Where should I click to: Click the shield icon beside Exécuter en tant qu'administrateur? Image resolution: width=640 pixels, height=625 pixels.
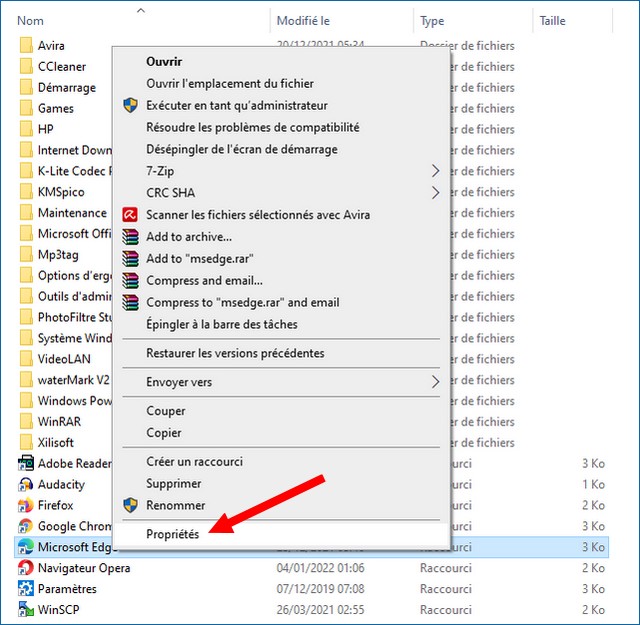click(x=130, y=105)
